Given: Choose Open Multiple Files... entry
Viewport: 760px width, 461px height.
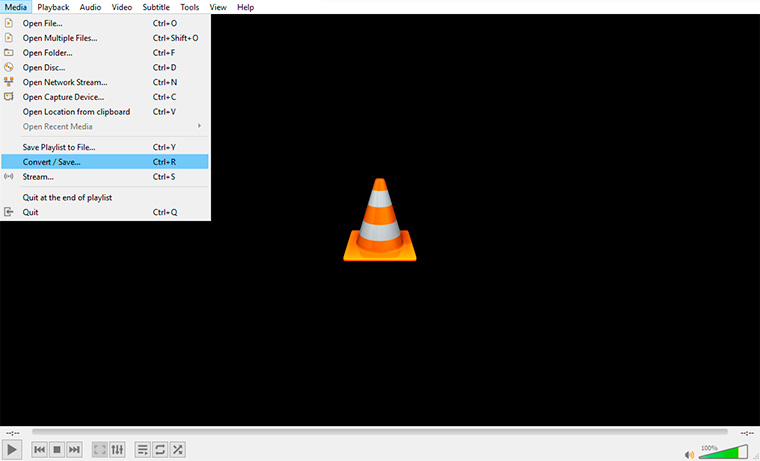Looking at the screenshot, I should 105,38.
